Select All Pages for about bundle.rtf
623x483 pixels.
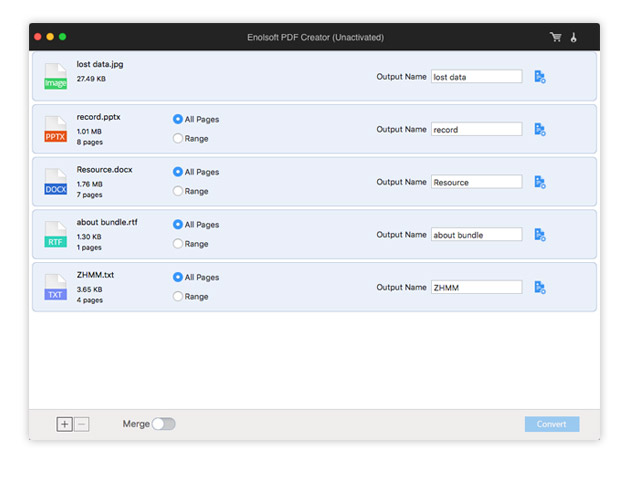[178, 224]
